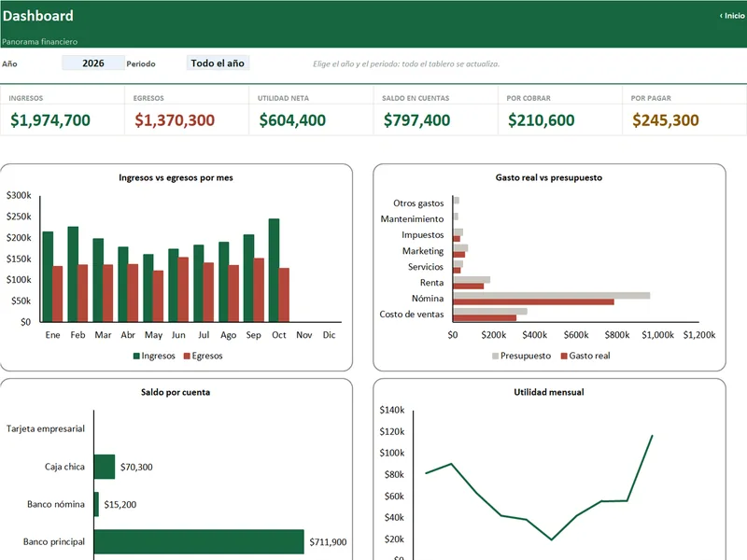This screenshot has height=560, width=747.
Task: Click the October Ingresos bar
Action: [274, 270]
